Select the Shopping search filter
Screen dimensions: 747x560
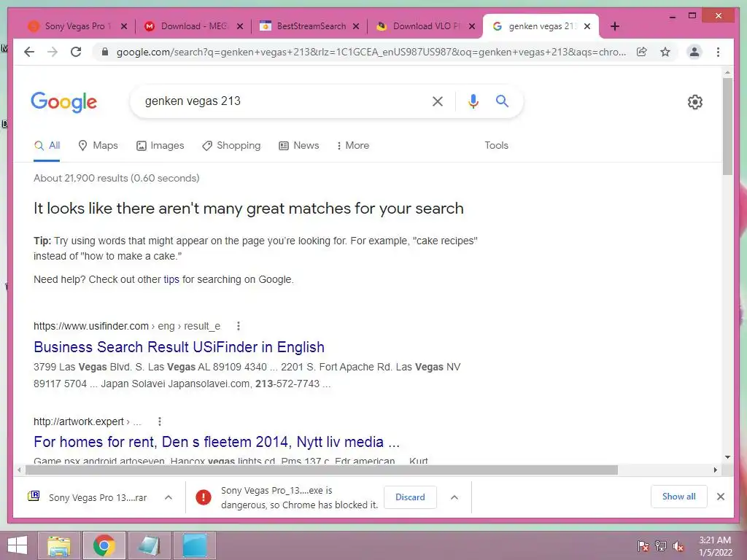click(x=231, y=146)
